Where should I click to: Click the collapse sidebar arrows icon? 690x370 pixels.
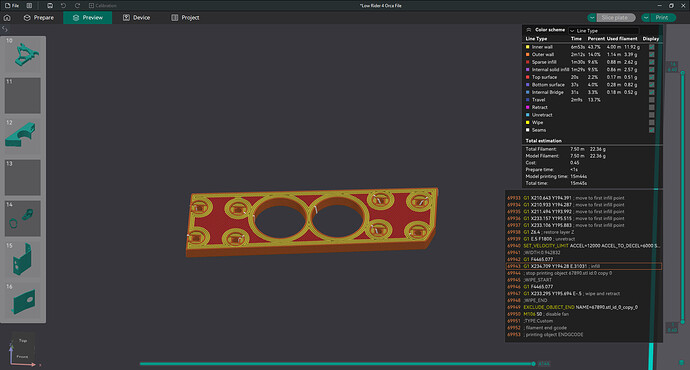(x=5, y=29)
